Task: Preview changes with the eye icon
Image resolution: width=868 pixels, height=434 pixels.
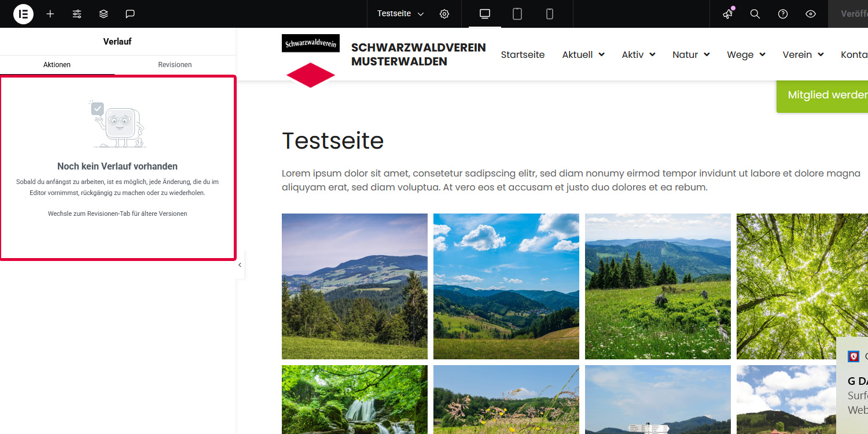Action: pos(811,14)
